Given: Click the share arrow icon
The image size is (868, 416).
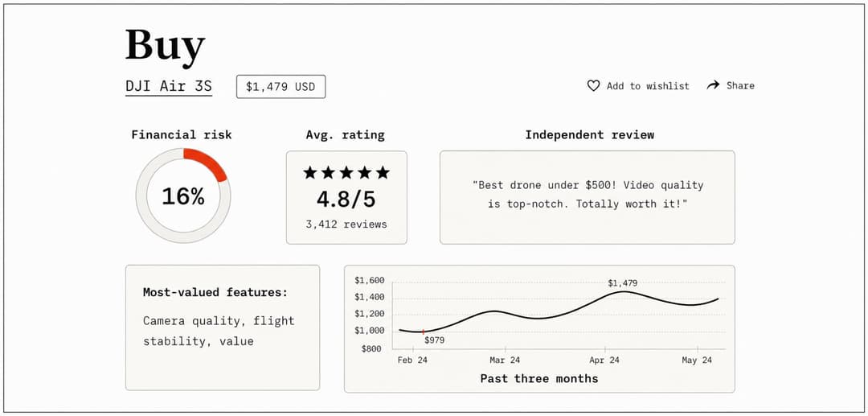Looking at the screenshot, I should point(713,85).
